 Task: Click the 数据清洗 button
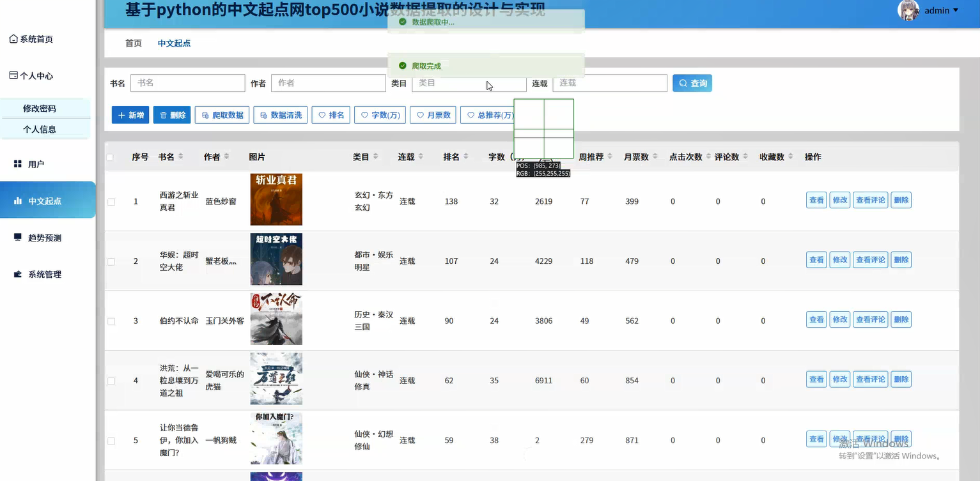pyautogui.click(x=281, y=115)
